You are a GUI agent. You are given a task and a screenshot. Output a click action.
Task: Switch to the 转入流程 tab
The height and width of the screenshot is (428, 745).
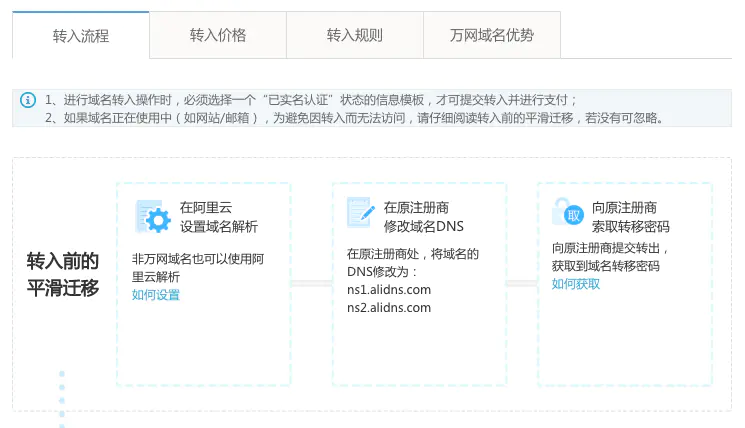point(80,36)
